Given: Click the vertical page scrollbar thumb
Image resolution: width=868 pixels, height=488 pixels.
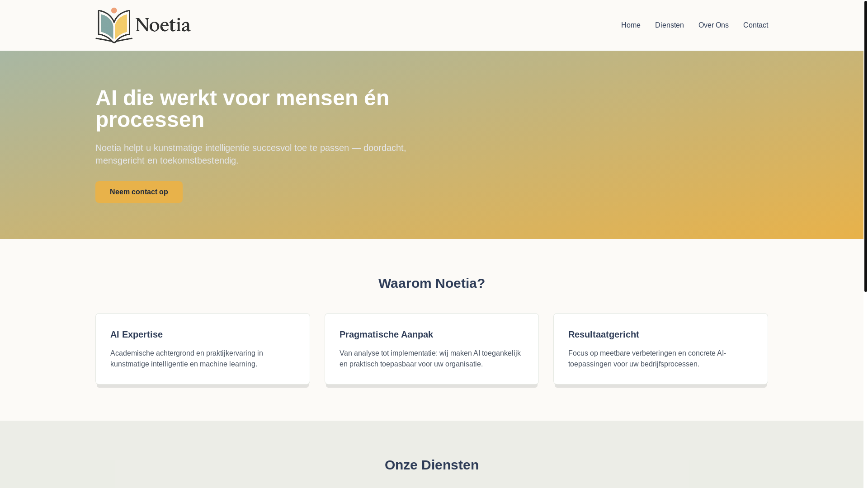Looking at the screenshot, I should (866, 146).
